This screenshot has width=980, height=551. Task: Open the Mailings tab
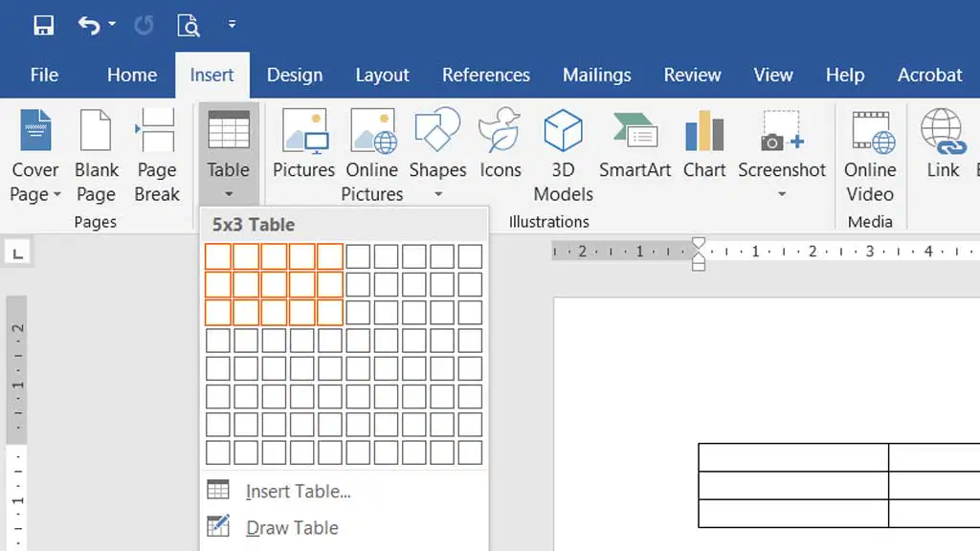click(x=596, y=75)
